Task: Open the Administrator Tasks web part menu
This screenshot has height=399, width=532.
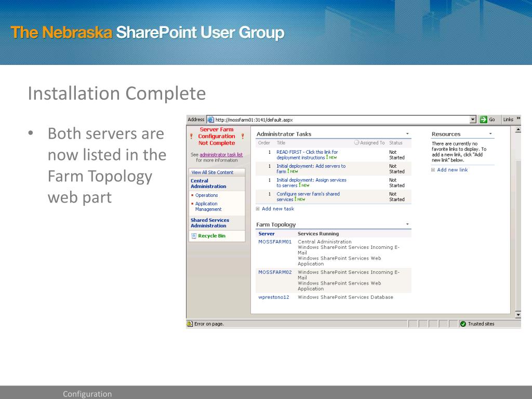Action: click(x=407, y=134)
